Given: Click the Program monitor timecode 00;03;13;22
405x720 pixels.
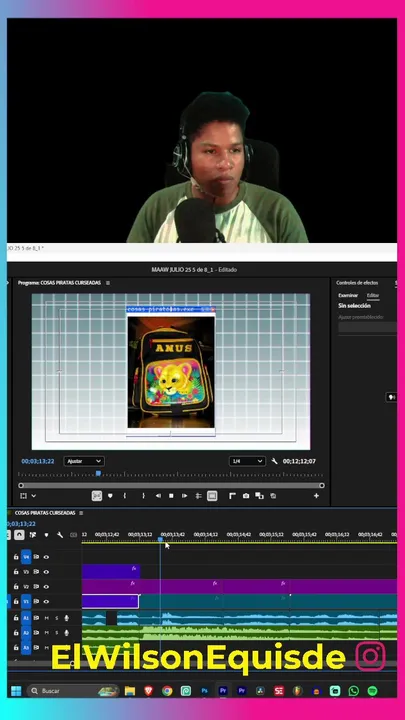Looking at the screenshot, I should coord(38,461).
